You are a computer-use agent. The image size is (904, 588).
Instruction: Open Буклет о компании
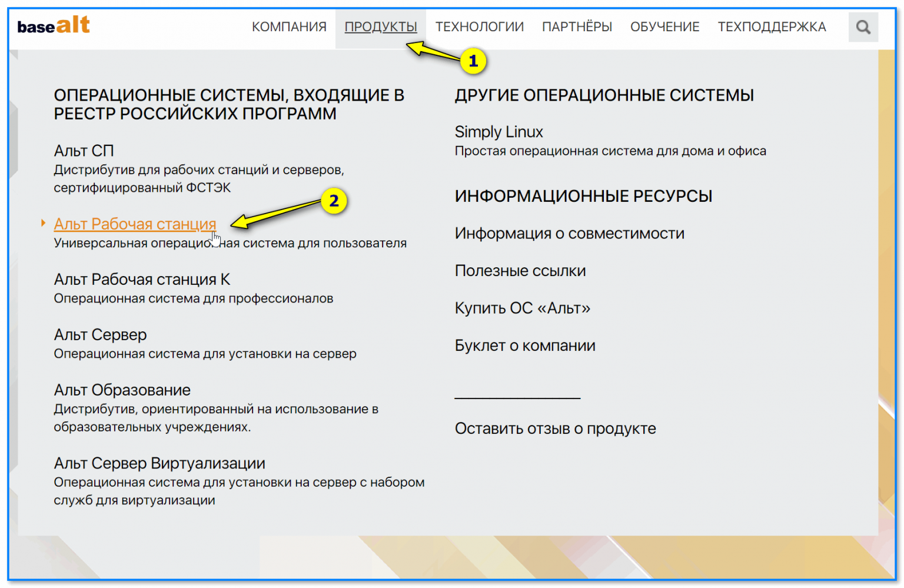coord(525,346)
